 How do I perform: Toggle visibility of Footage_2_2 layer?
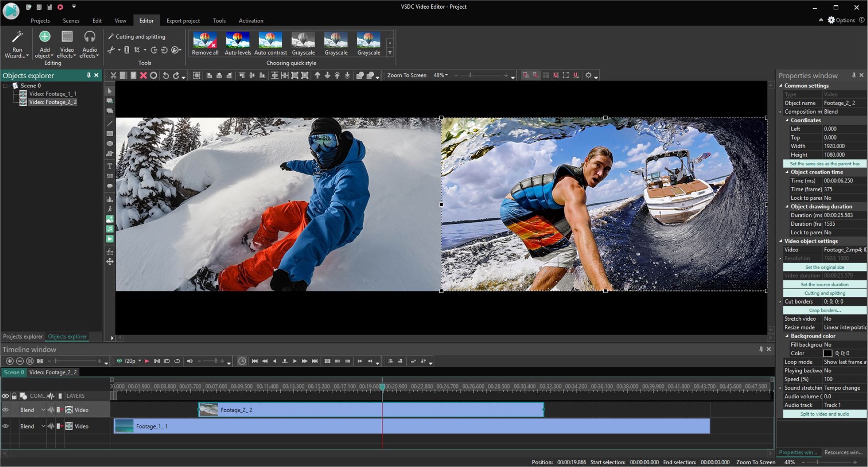[6, 410]
